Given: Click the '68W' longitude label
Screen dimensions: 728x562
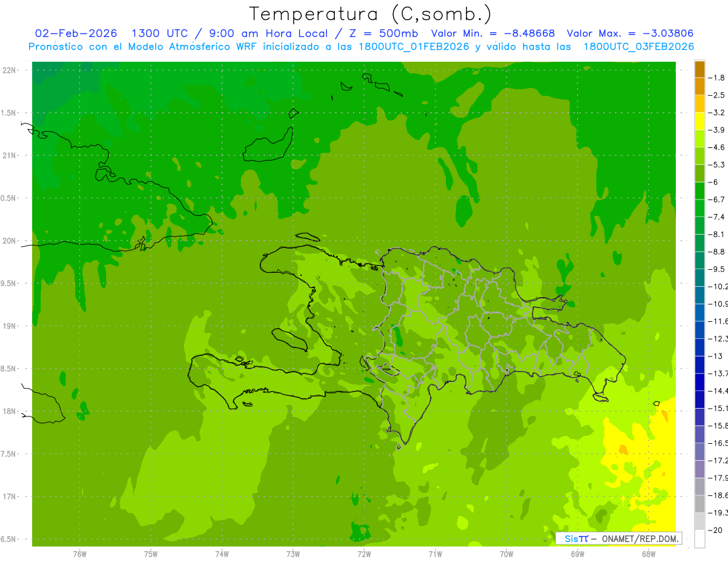Looking at the screenshot, I should pos(649,554).
